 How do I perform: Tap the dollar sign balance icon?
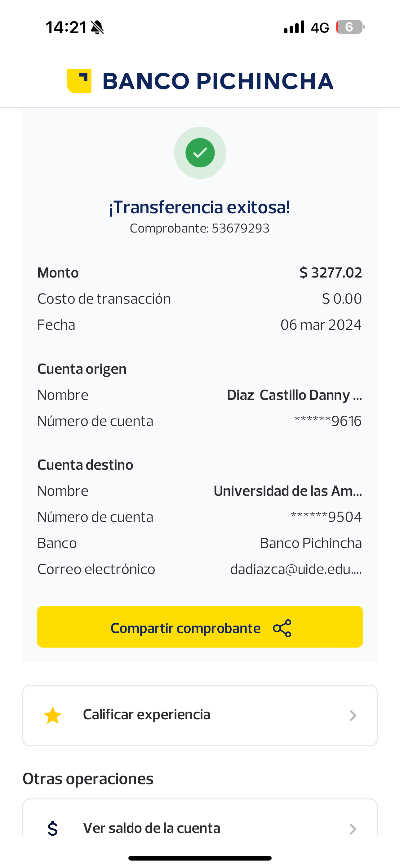click(x=52, y=829)
